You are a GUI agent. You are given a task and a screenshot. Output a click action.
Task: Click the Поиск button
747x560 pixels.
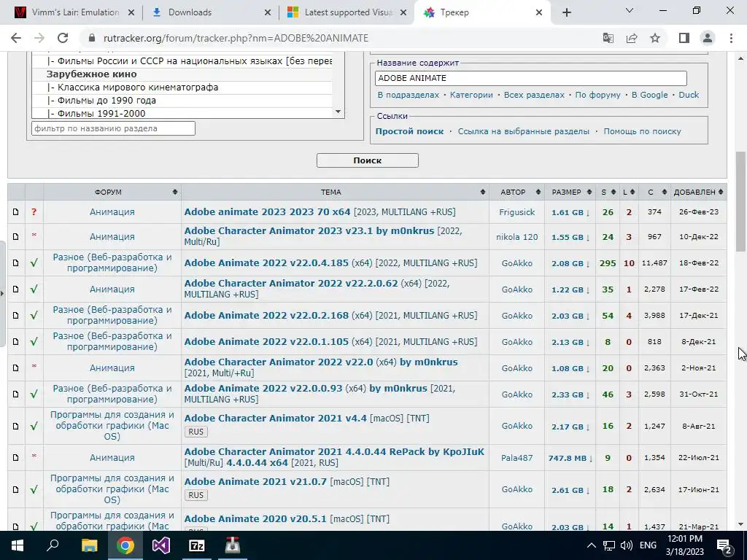pyautogui.click(x=368, y=160)
